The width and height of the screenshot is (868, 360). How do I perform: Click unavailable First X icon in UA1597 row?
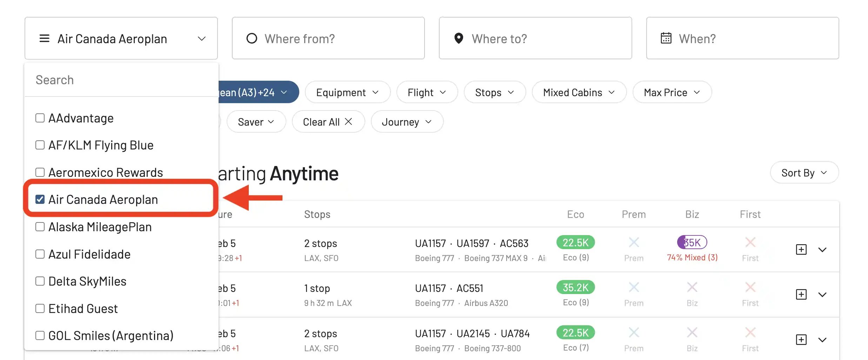tap(750, 242)
